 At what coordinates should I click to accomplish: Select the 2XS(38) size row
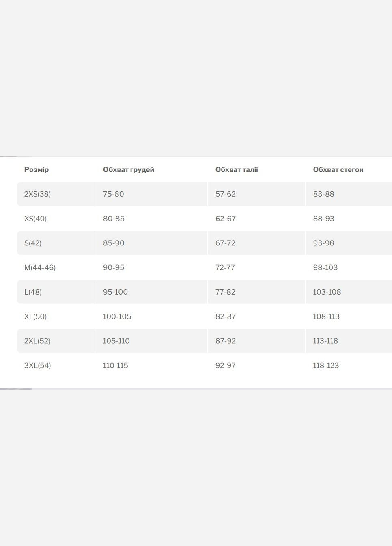tap(37, 194)
